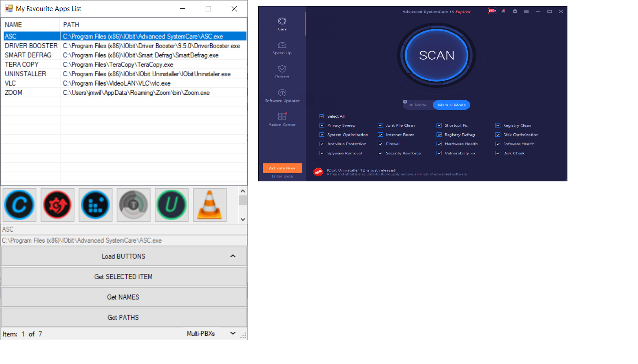Open the Multi-PBXs dropdown in status bar
This screenshot has height=364, width=638.
(233, 334)
